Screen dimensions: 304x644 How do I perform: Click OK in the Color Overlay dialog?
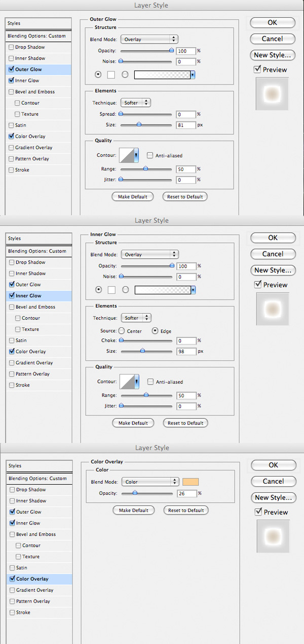click(x=274, y=465)
